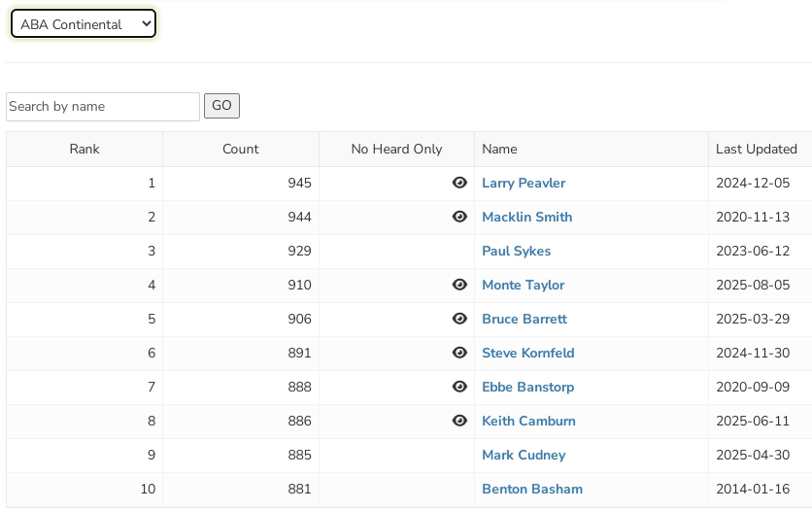
Task: Open Mark Cudney's profile link
Action: pos(523,455)
